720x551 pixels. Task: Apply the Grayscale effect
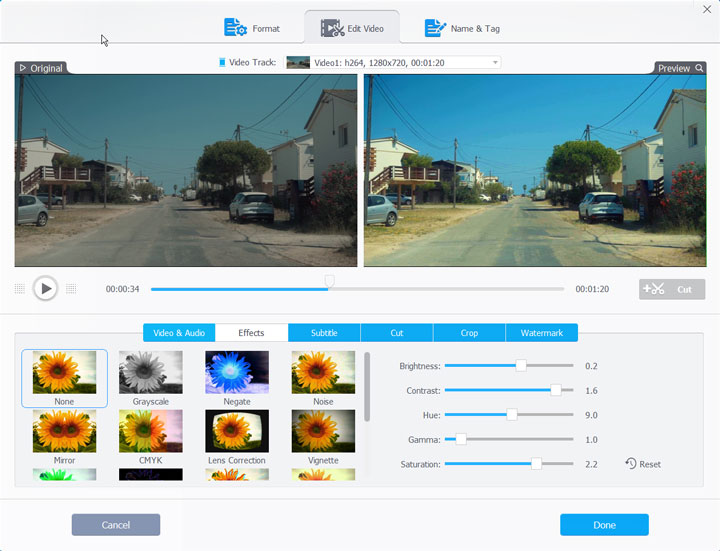151,372
